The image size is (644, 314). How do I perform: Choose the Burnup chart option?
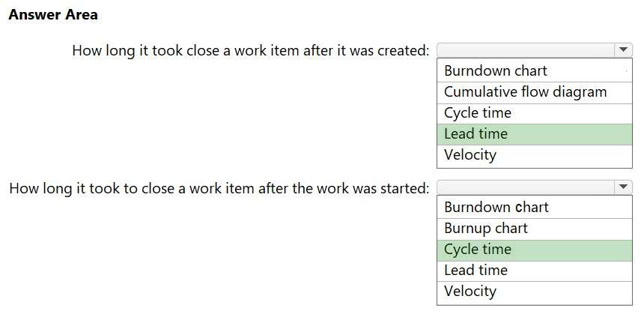coord(485,229)
